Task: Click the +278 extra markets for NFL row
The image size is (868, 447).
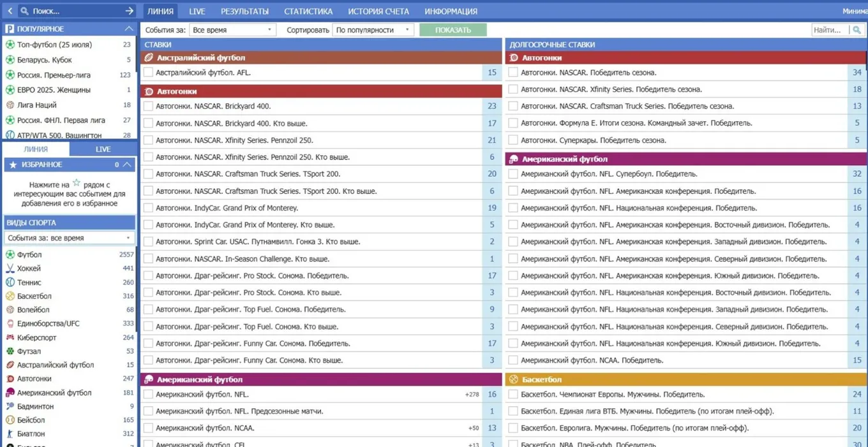Action: [x=472, y=395]
